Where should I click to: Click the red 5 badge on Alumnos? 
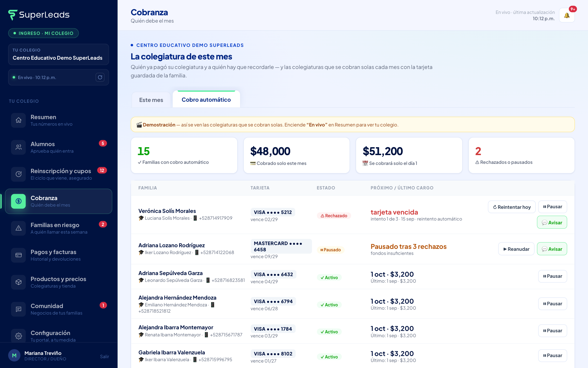click(x=103, y=143)
